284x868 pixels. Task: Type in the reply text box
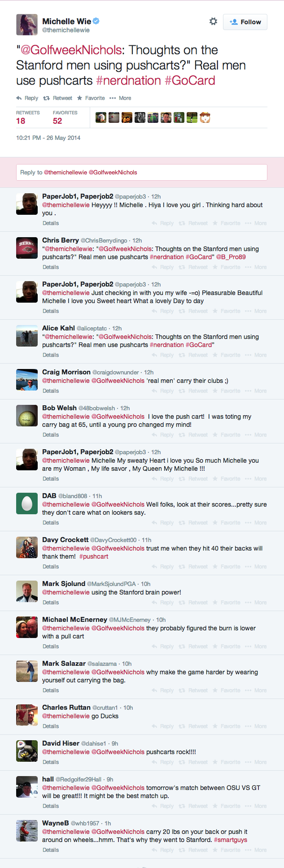pyautogui.click(x=142, y=173)
